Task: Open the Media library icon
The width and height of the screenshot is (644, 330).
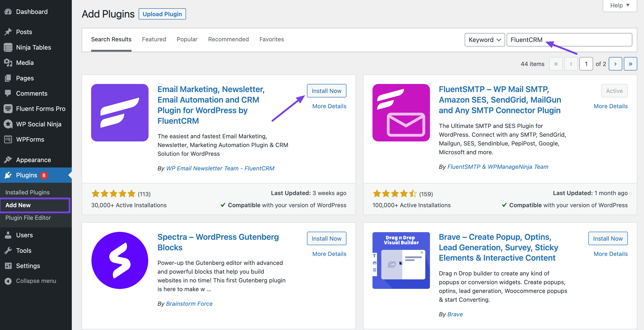Action: click(8, 63)
